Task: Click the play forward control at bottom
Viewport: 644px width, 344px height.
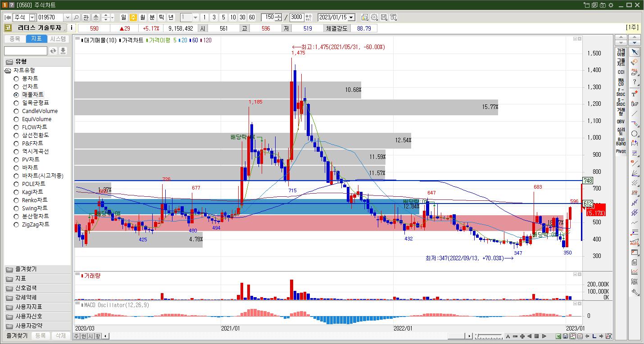Action: click(544, 336)
